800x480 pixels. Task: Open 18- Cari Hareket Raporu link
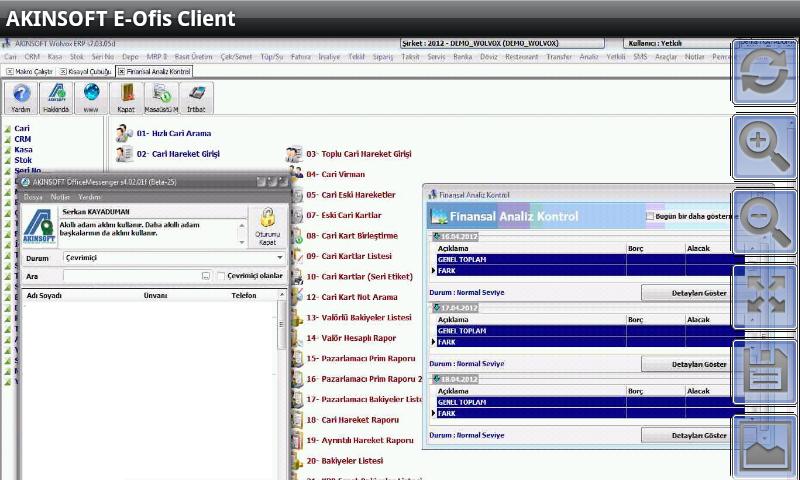click(x=353, y=420)
